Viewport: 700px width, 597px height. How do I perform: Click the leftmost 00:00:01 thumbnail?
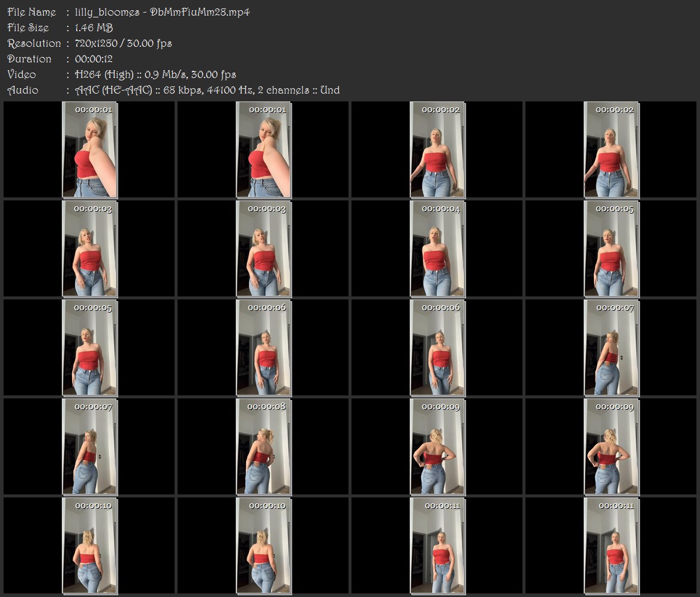click(90, 149)
